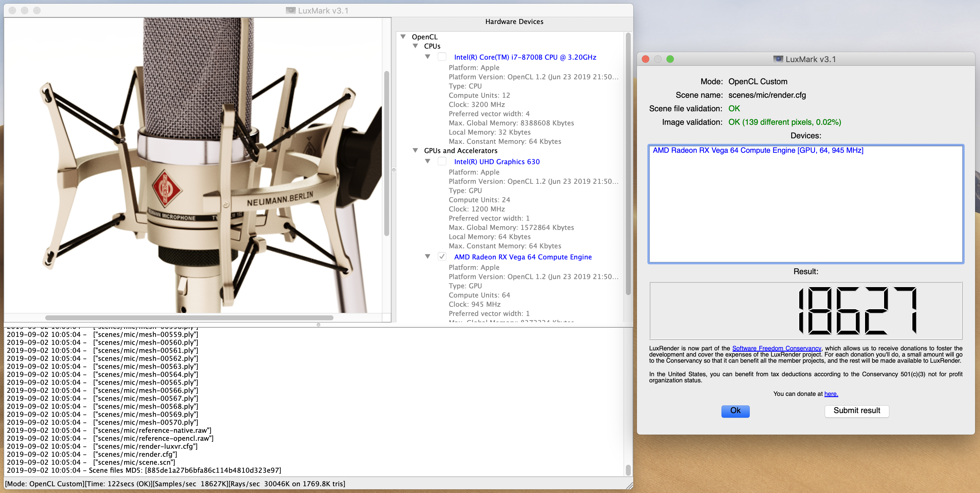Select AMD Radeon device in Devices list
980x493 pixels.
tap(758, 150)
